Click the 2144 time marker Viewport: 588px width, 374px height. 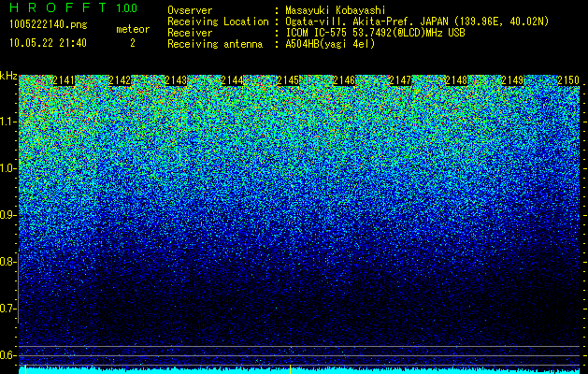[232, 80]
